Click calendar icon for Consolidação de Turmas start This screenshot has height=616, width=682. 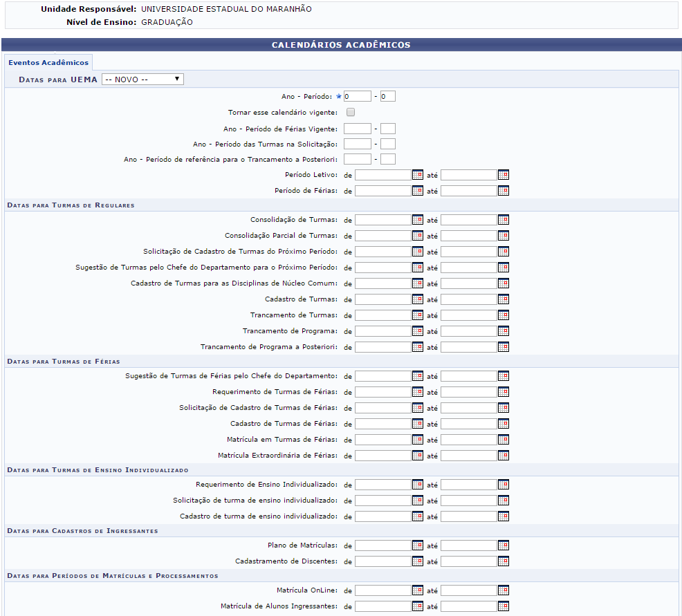(x=417, y=220)
